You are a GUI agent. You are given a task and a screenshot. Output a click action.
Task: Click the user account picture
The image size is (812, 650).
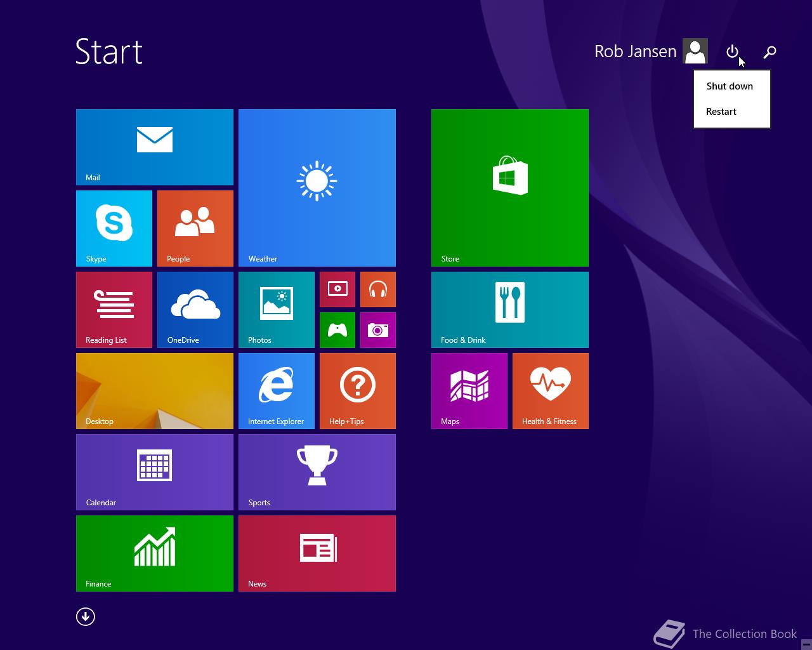pos(695,51)
